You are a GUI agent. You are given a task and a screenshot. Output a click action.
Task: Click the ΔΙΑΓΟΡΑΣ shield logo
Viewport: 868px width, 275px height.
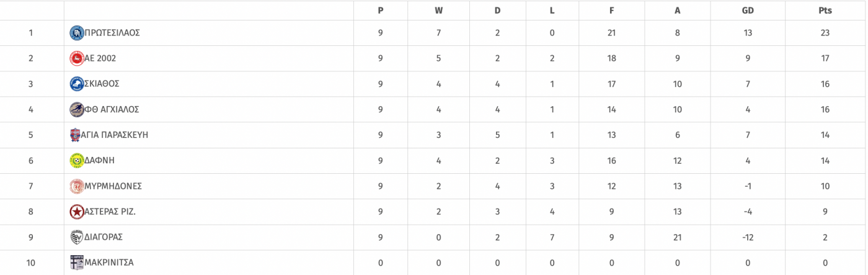point(77,237)
